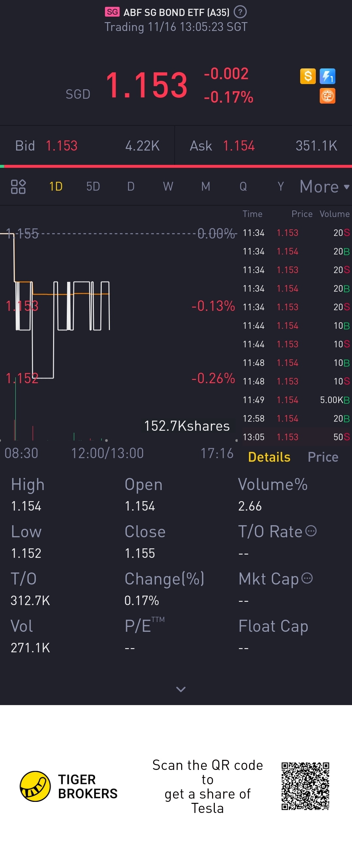Tap the orange round badge icon
This screenshot has width=352, height=868.
[327, 96]
